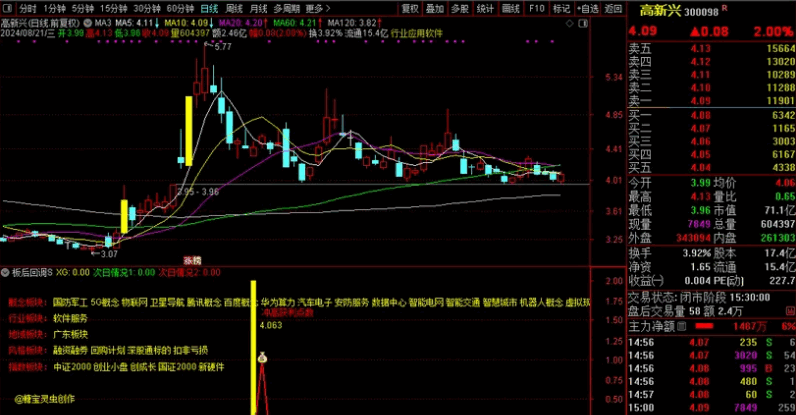Click 回购计划 style block
This screenshot has height=415, width=796.
pyautogui.click(x=107, y=350)
